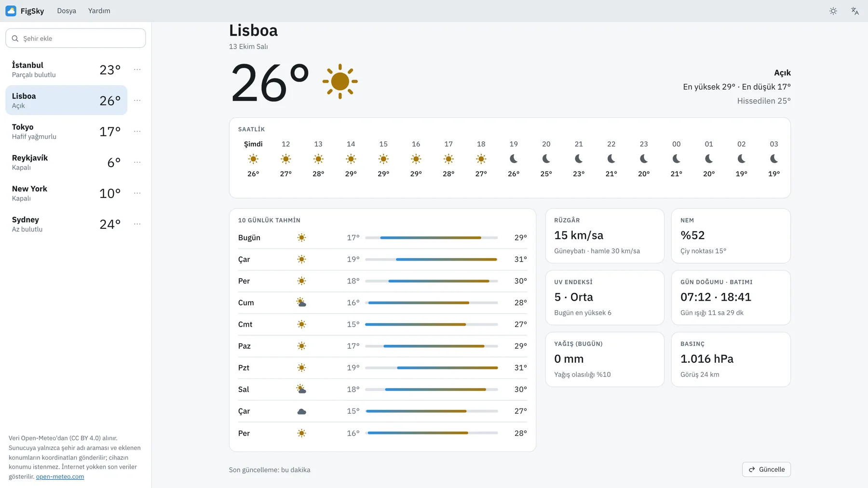Click the Güncelle refresh button

[x=766, y=469]
